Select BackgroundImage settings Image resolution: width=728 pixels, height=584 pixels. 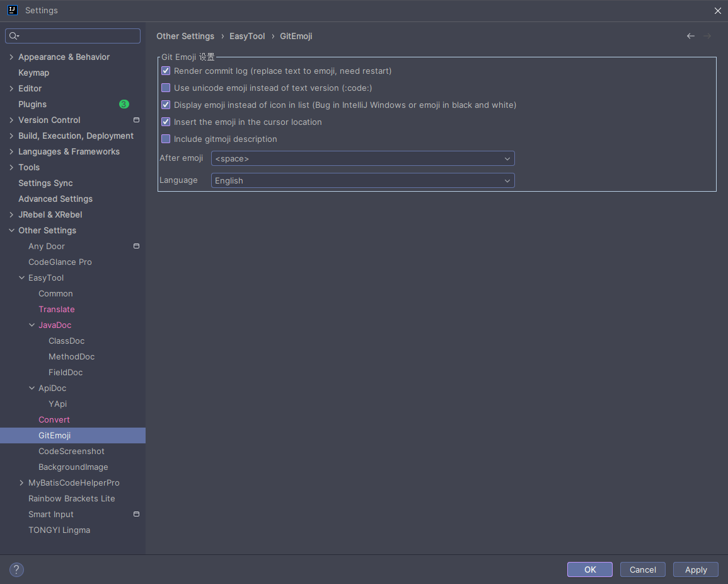[x=73, y=467]
